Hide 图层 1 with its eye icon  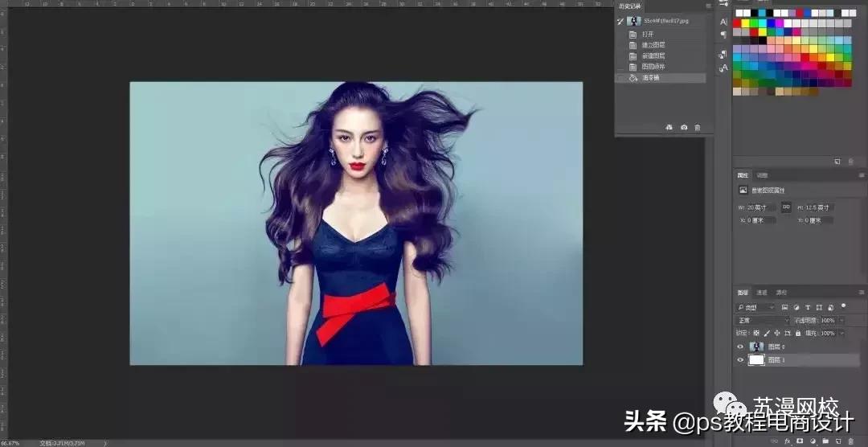point(741,360)
